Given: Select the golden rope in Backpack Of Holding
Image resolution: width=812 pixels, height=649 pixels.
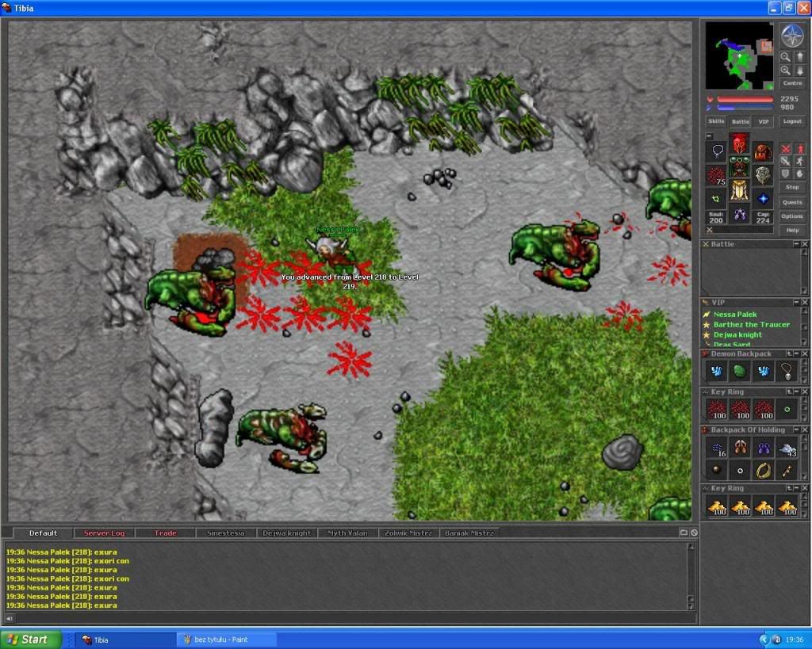Looking at the screenshot, I should pos(764,470).
